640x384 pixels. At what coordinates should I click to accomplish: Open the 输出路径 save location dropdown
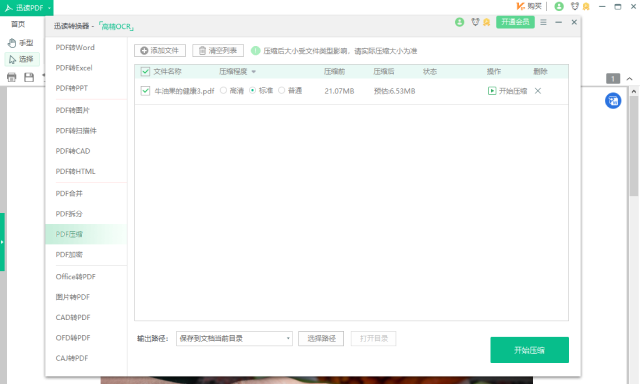(x=234, y=338)
